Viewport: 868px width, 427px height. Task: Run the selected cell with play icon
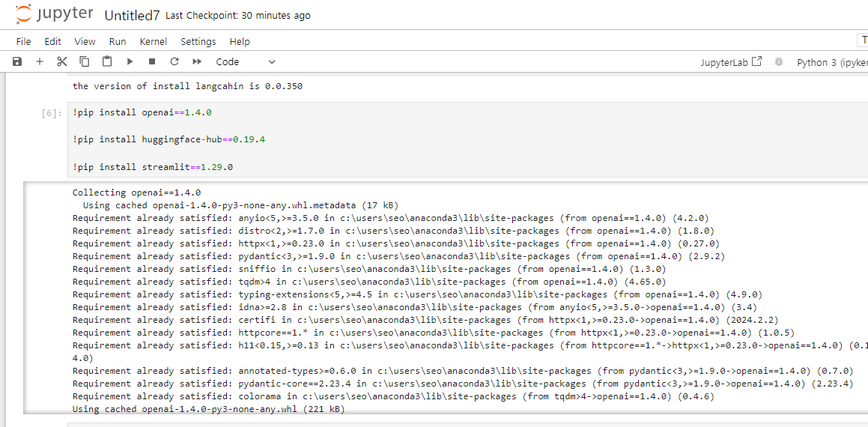[x=130, y=62]
